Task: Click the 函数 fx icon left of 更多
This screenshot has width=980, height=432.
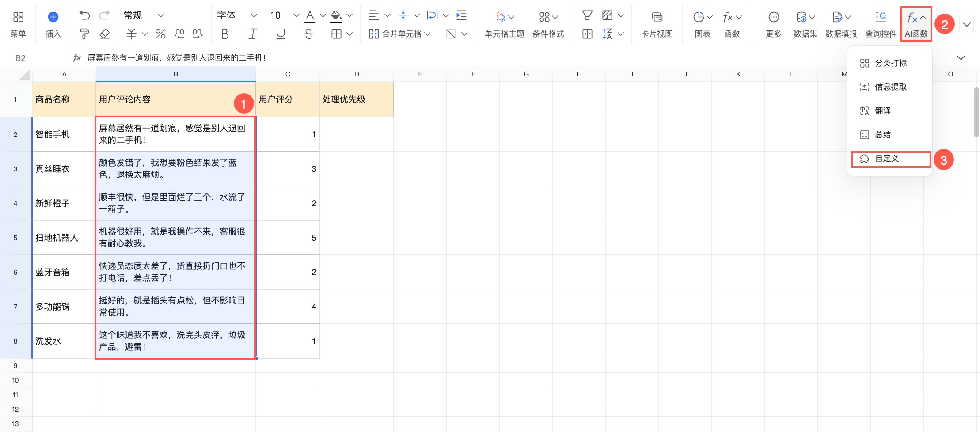Action: pyautogui.click(x=728, y=17)
